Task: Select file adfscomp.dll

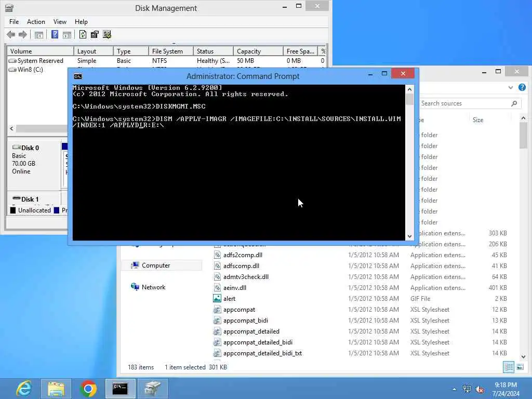Action: pyautogui.click(x=241, y=265)
